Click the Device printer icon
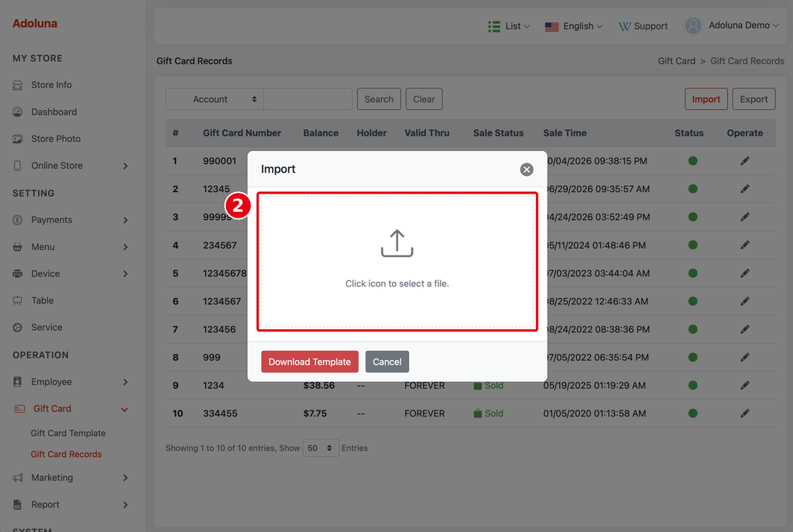Viewport: 793px width, 532px height. 18,273
